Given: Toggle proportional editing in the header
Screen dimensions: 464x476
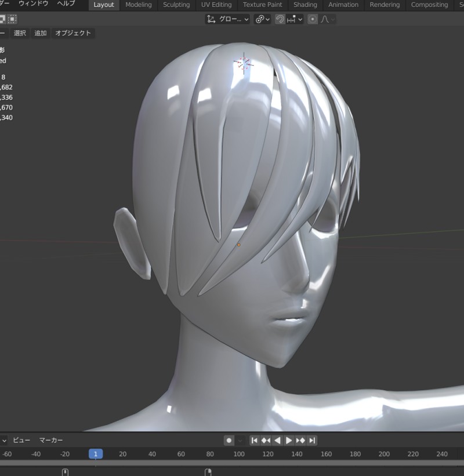Looking at the screenshot, I should (313, 19).
